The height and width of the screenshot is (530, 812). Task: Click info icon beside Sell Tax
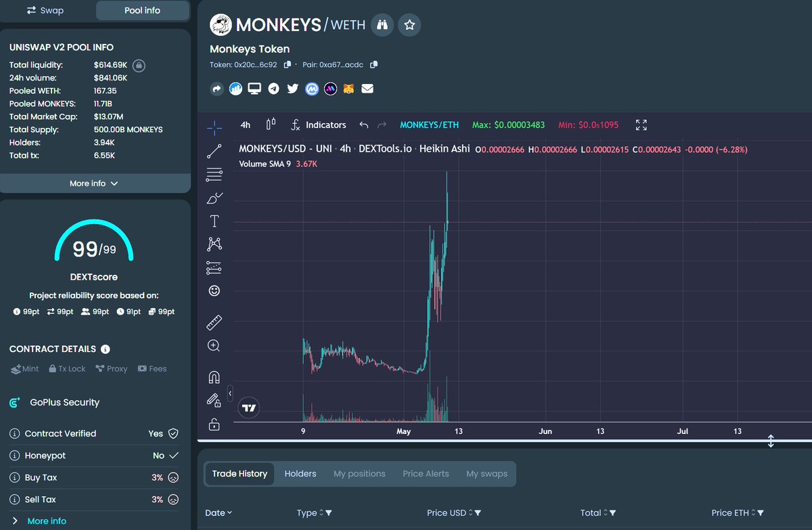point(14,500)
